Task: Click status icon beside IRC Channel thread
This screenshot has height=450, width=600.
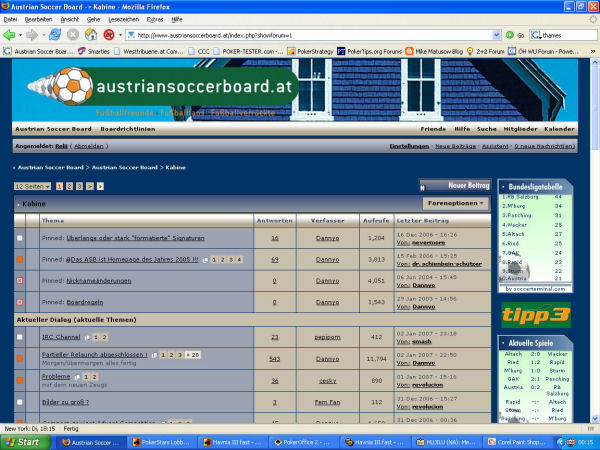Action: coord(20,337)
